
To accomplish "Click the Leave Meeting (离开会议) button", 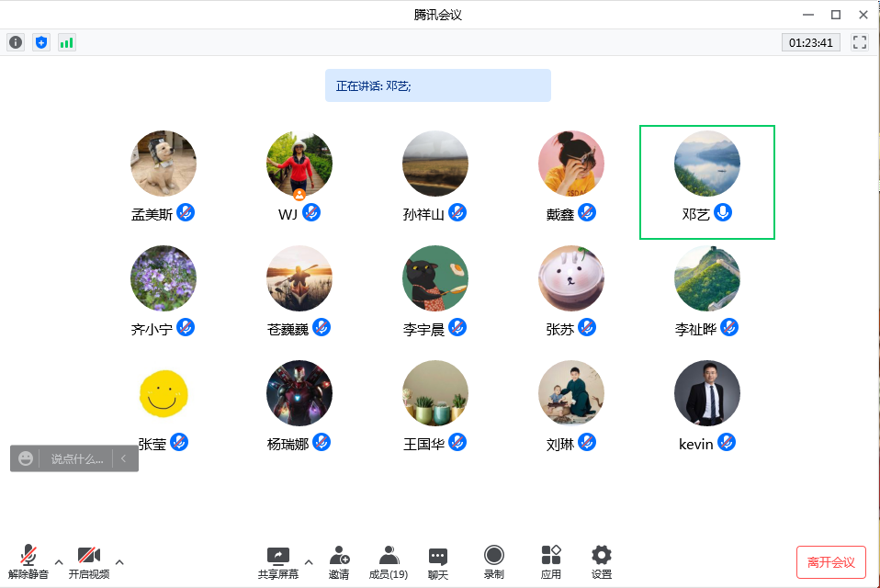I will coord(830,562).
